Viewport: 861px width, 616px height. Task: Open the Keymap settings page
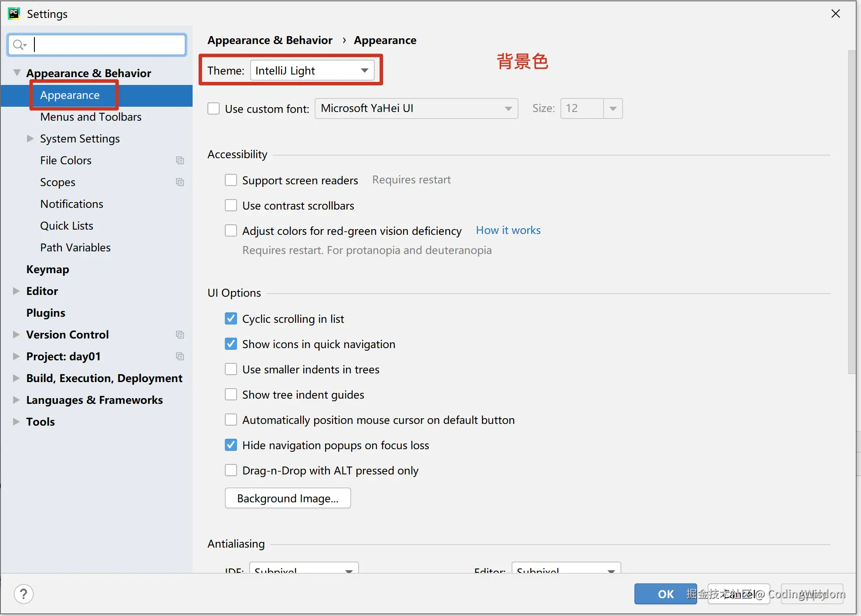[x=47, y=269]
